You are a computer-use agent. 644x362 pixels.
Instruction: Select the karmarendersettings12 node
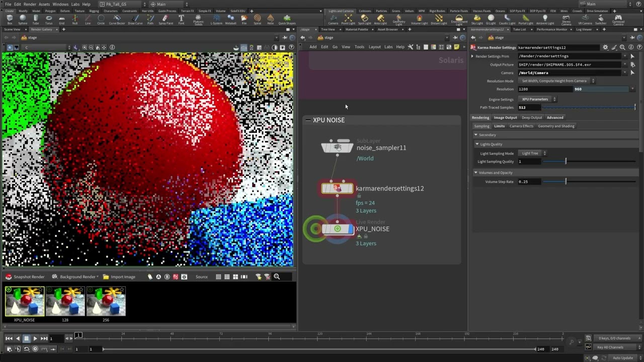click(x=338, y=189)
